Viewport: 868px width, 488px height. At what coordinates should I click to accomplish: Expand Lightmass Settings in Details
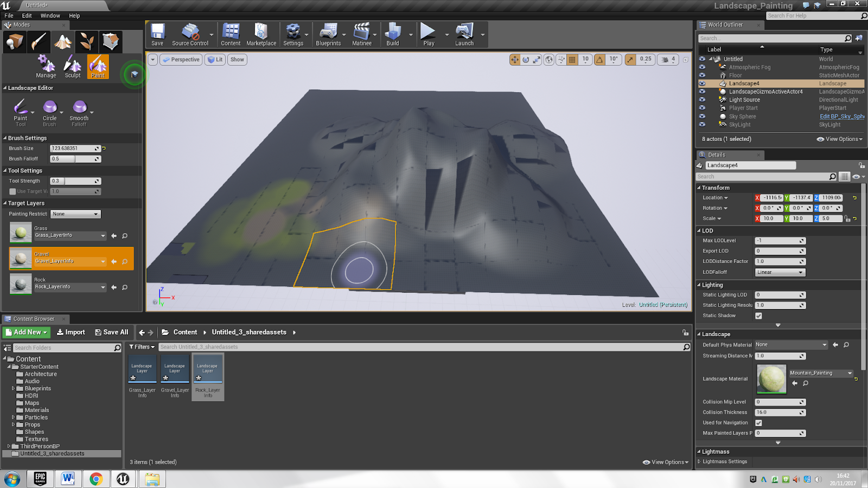click(x=699, y=461)
